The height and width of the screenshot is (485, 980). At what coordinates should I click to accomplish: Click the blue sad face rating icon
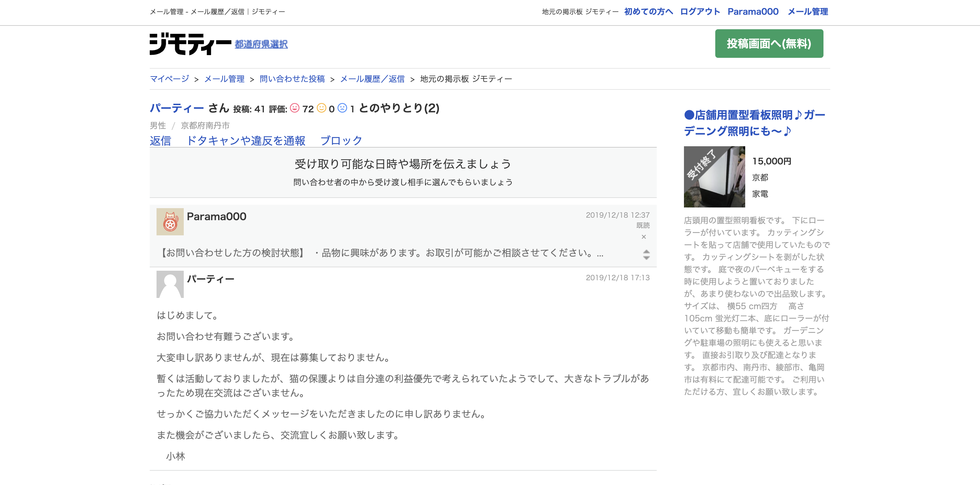(342, 108)
